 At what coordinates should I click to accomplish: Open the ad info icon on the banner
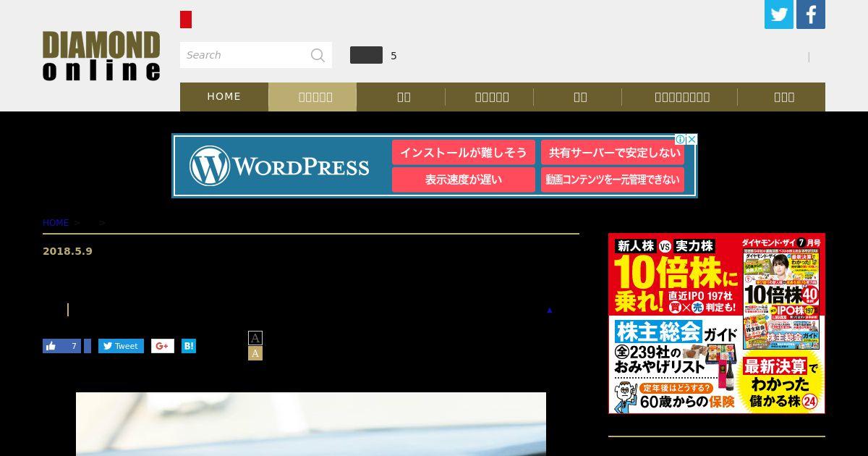click(680, 140)
